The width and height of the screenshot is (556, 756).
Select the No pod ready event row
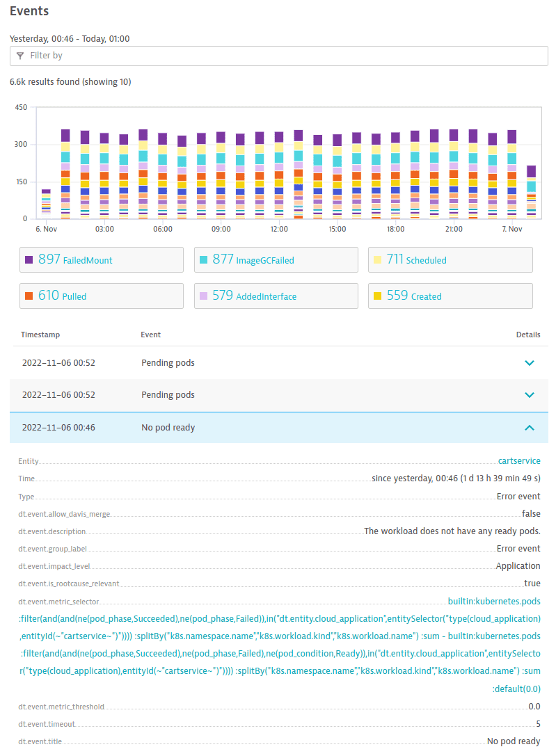[x=167, y=428]
